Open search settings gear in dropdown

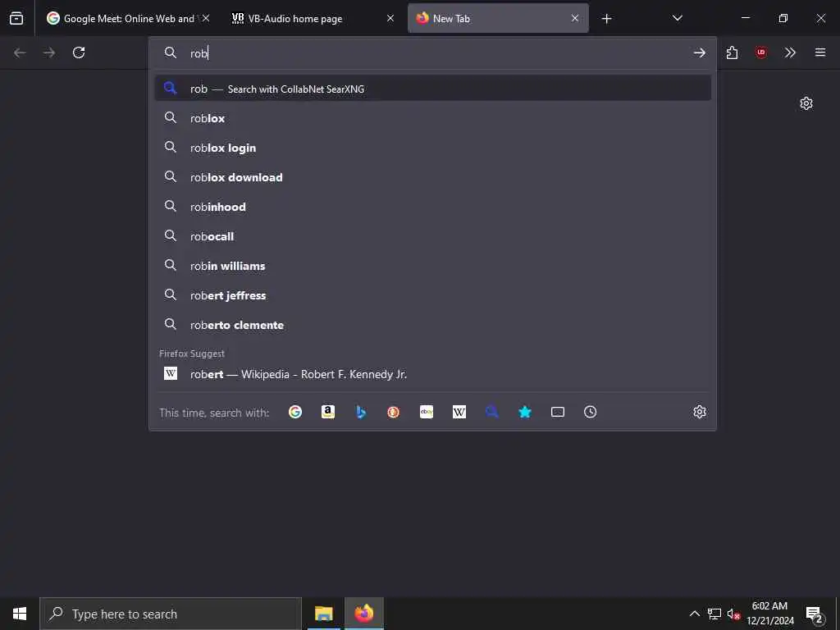[700, 412]
